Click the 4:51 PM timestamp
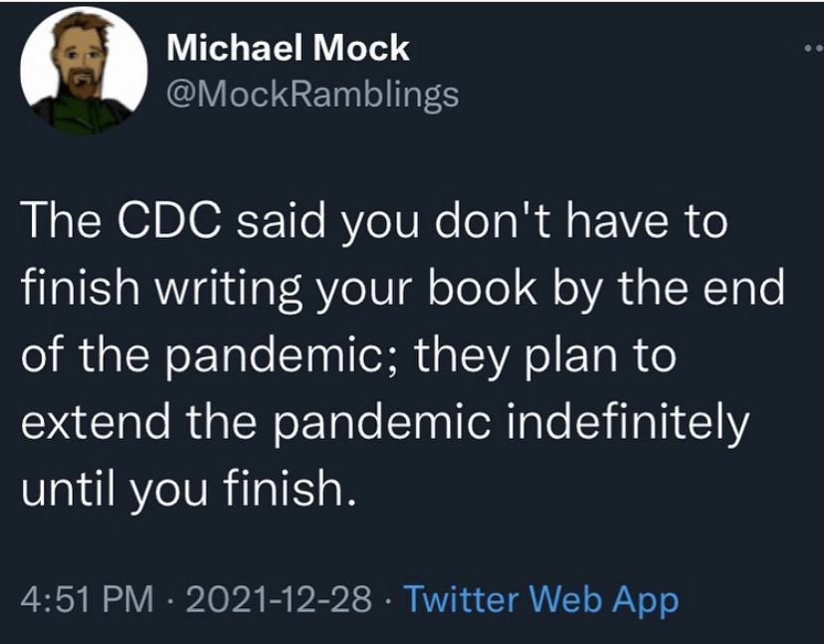 [88, 599]
